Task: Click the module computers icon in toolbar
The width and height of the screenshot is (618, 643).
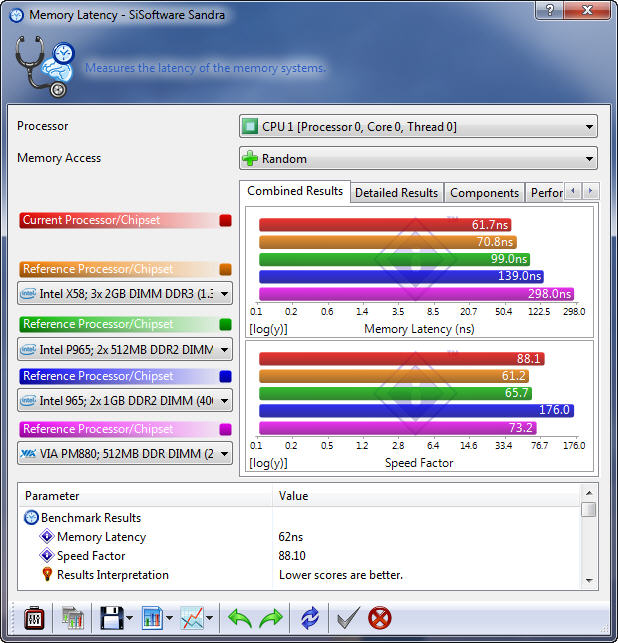Action: click(73, 618)
